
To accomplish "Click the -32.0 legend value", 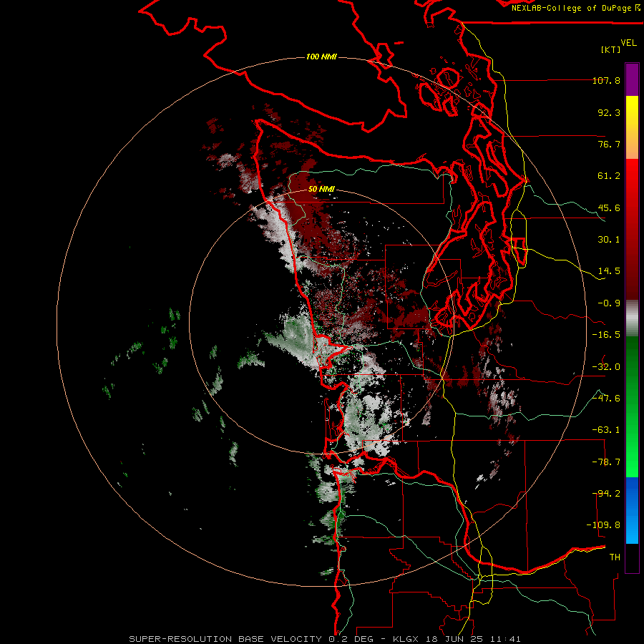I will pos(606,367).
